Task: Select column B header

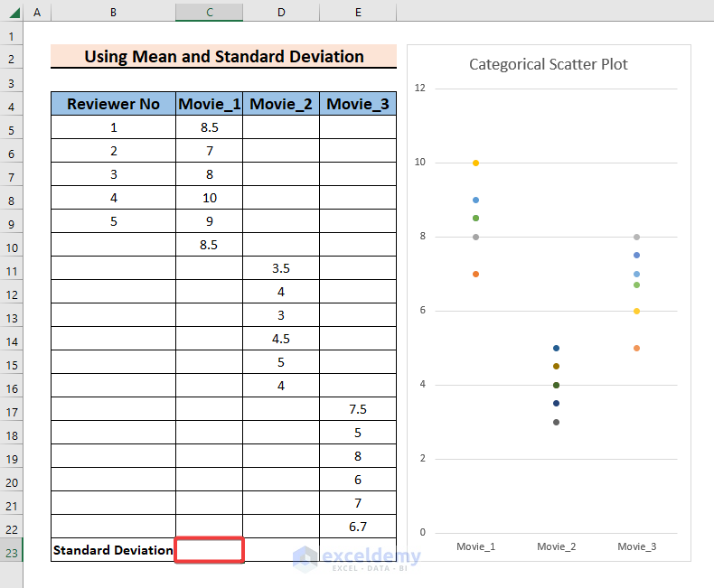Action: [x=113, y=13]
